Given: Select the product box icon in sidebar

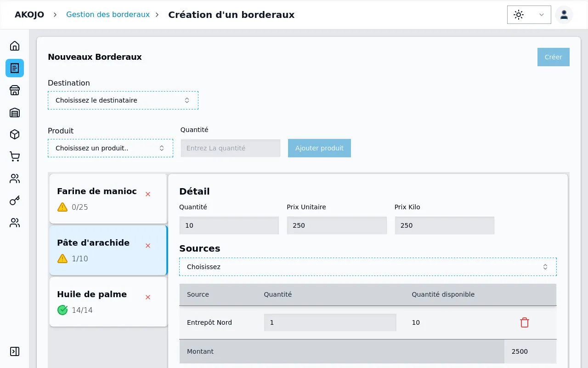Looking at the screenshot, I should pos(15,134).
